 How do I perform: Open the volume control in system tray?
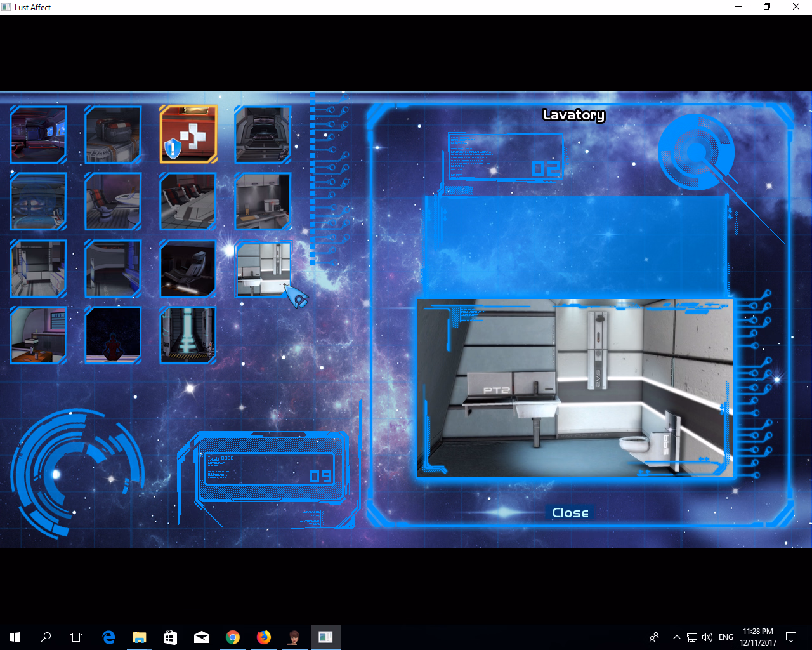(x=707, y=637)
